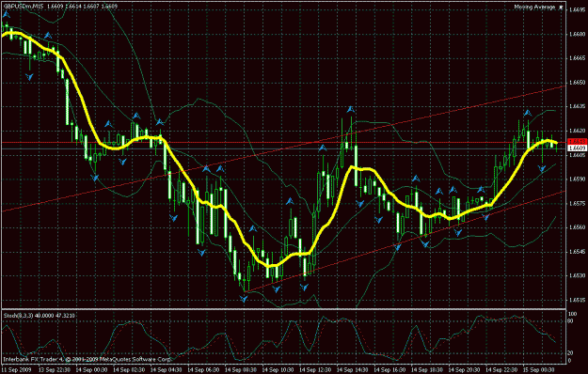Click the 14 Sep 18:30 time label
The height and width of the screenshot is (374, 588).
(427, 369)
